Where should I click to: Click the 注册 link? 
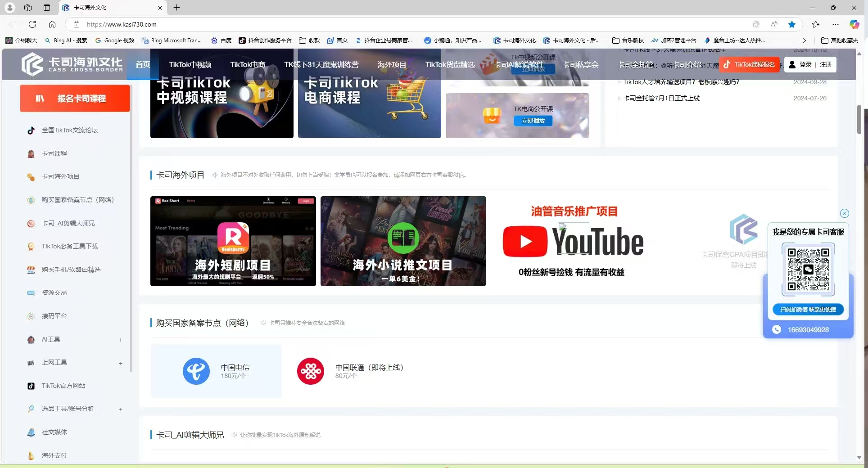pyautogui.click(x=826, y=64)
